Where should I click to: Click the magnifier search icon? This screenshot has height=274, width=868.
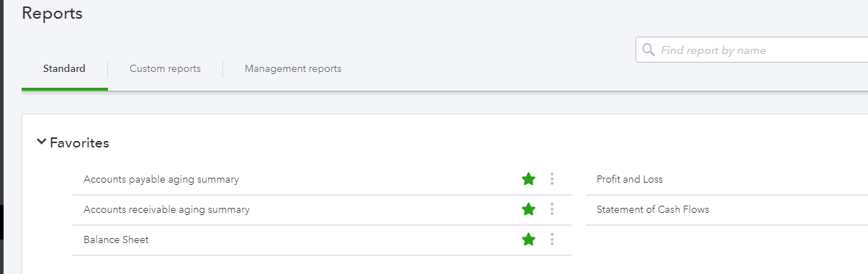tap(648, 50)
